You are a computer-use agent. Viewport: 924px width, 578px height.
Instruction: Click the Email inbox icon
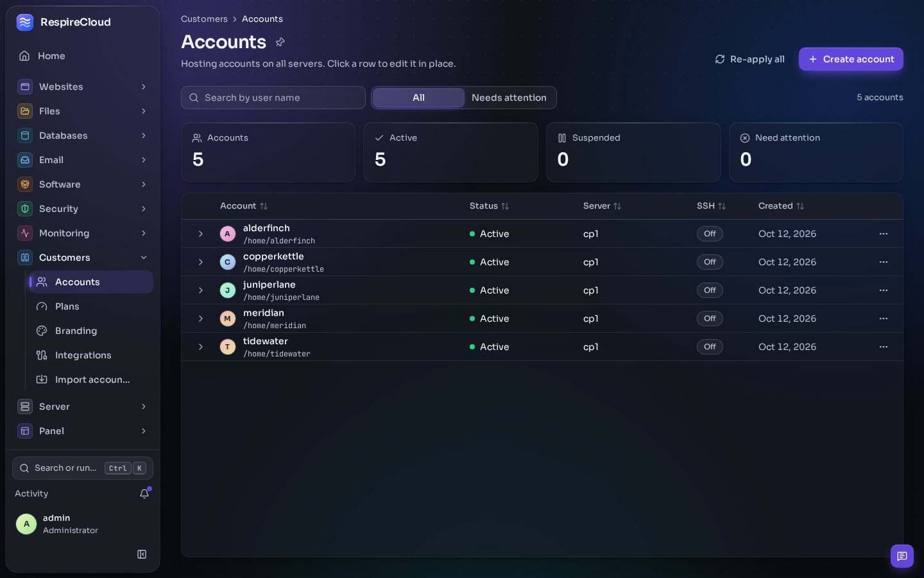coord(25,160)
